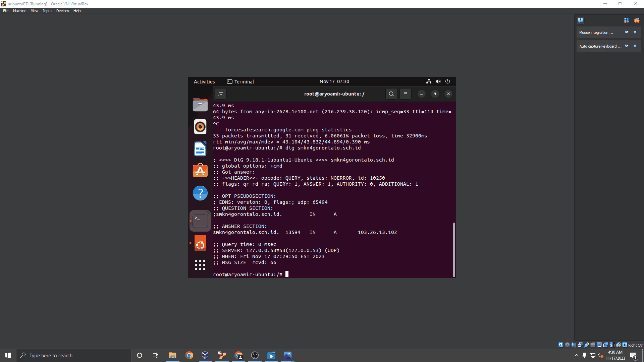Click the wired network status icon

(x=429, y=81)
